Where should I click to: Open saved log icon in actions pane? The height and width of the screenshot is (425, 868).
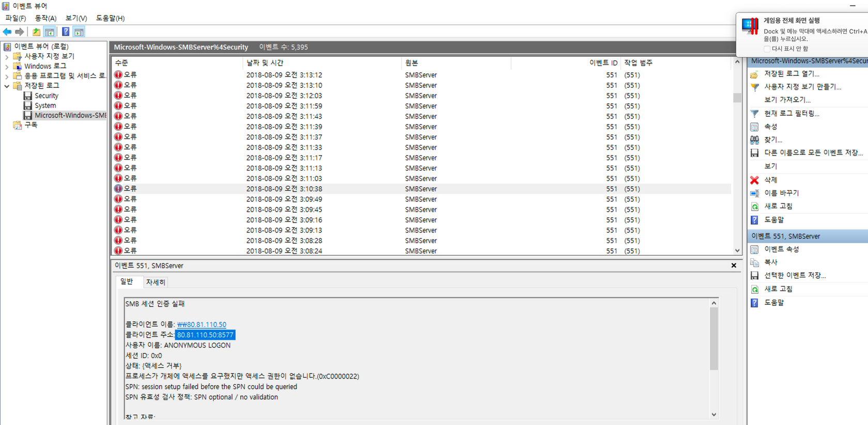[x=754, y=74]
